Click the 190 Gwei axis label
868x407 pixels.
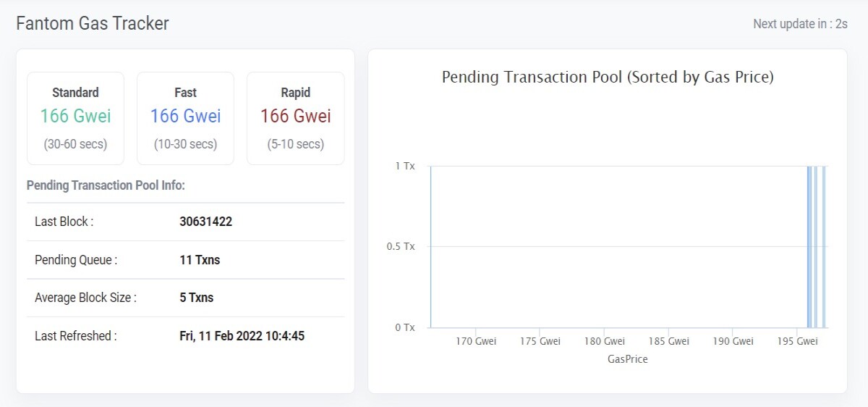733,342
